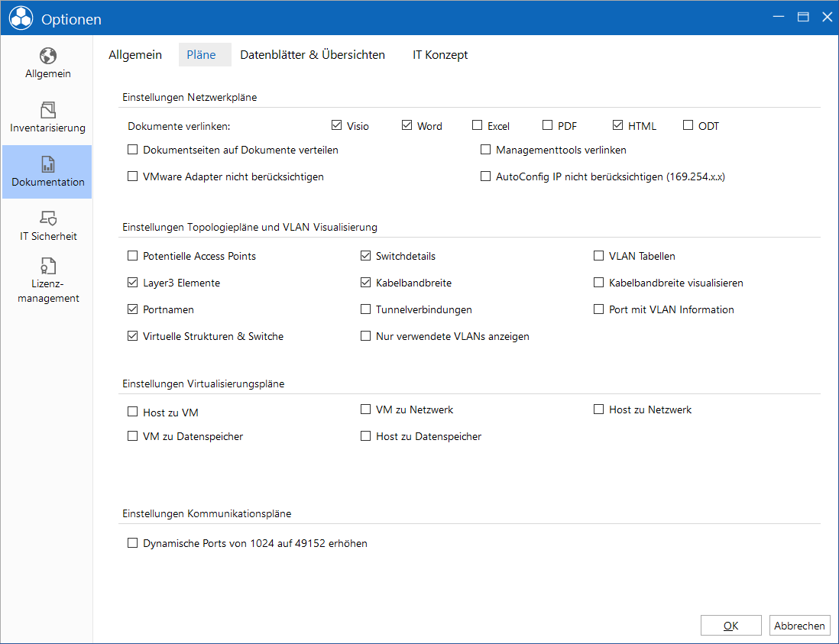Uncheck the Word document link checkbox
Viewport: 839px width, 644px height.
407,125
